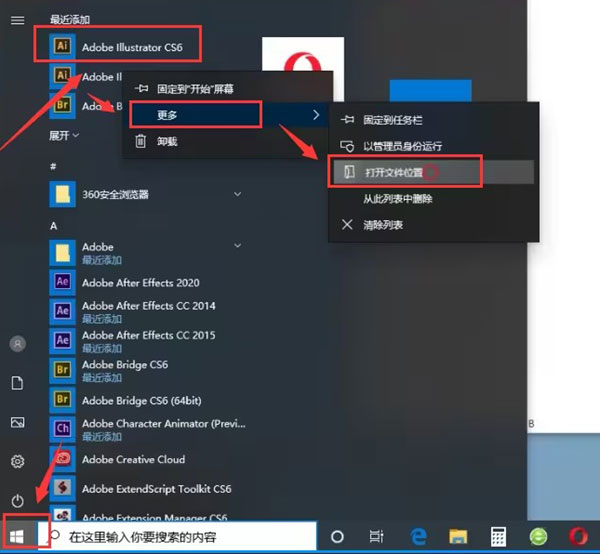The height and width of the screenshot is (554, 600).
Task: Select 从此列表中删除
Action: tap(434, 199)
